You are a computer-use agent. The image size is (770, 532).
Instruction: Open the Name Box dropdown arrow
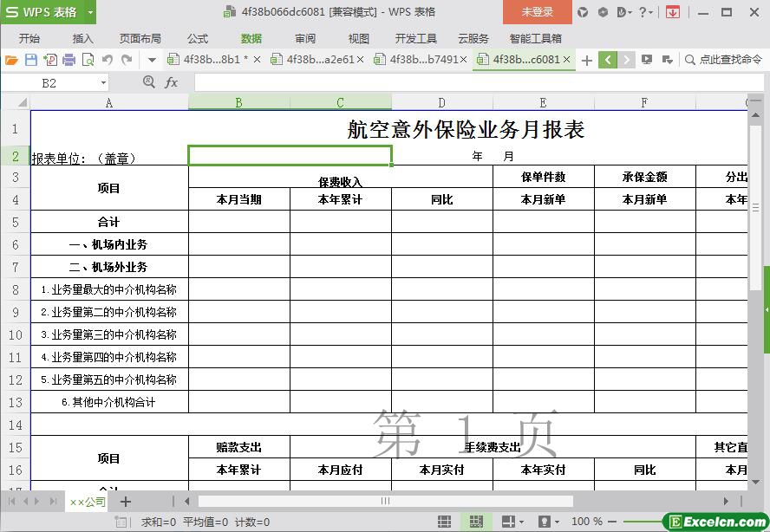[x=103, y=82]
